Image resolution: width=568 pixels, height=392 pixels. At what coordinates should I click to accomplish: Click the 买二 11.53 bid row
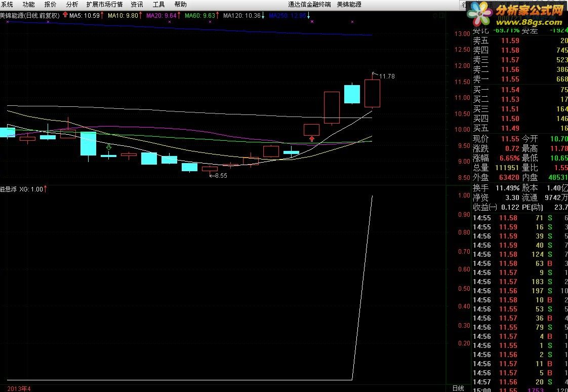click(x=520, y=99)
